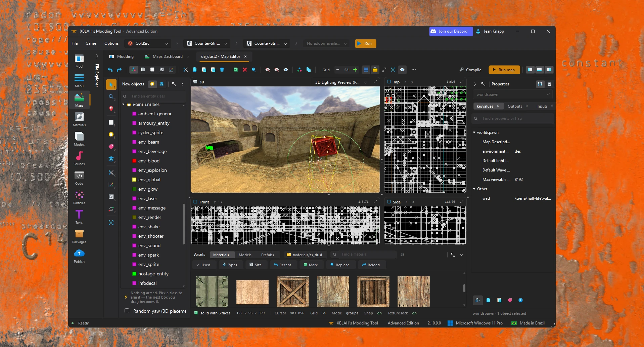The width and height of the screenshot is (644, 347).
Task: Select the Texture application tool
Action: (x=111, y=197)
